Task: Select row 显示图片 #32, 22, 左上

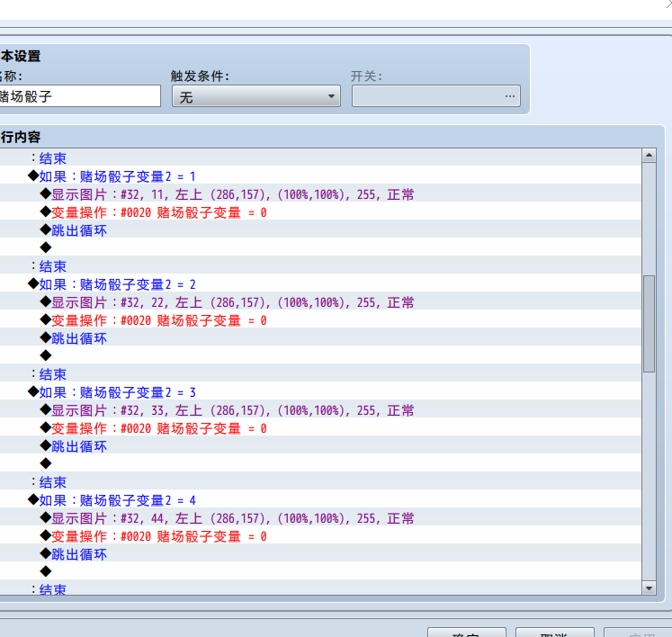Action: [320, 302]
